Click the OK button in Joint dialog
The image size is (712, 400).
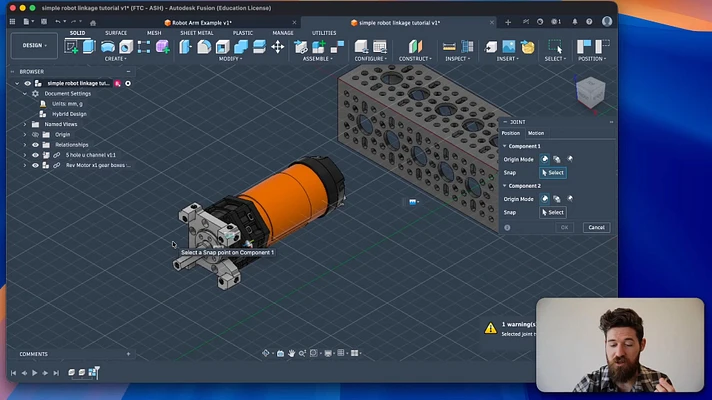click(564, 227)
